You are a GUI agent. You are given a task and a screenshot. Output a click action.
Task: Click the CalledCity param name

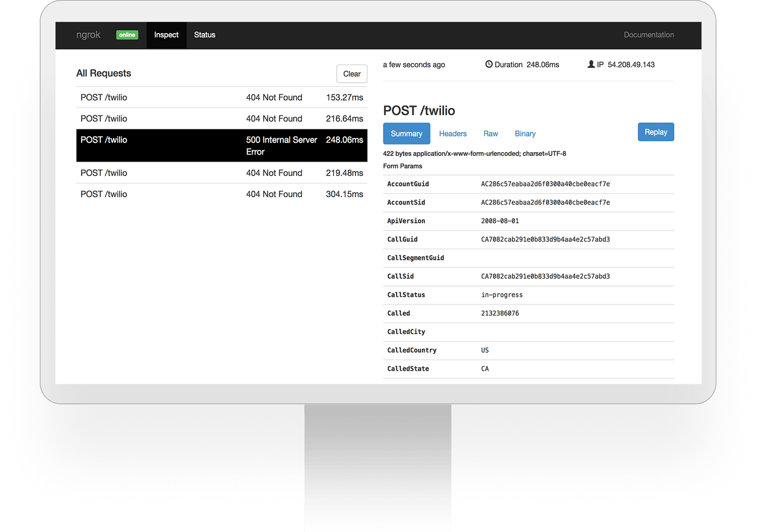[406, 331]
